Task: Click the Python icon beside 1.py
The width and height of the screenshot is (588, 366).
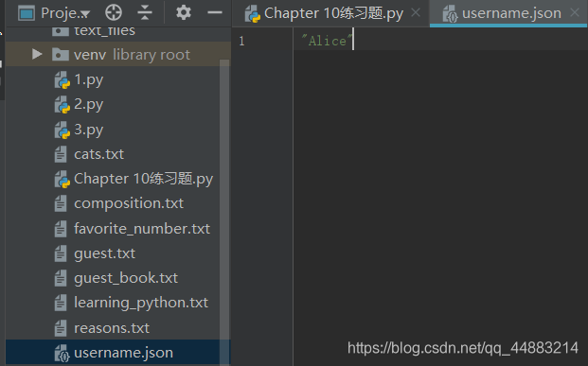Action: [62, 80]
